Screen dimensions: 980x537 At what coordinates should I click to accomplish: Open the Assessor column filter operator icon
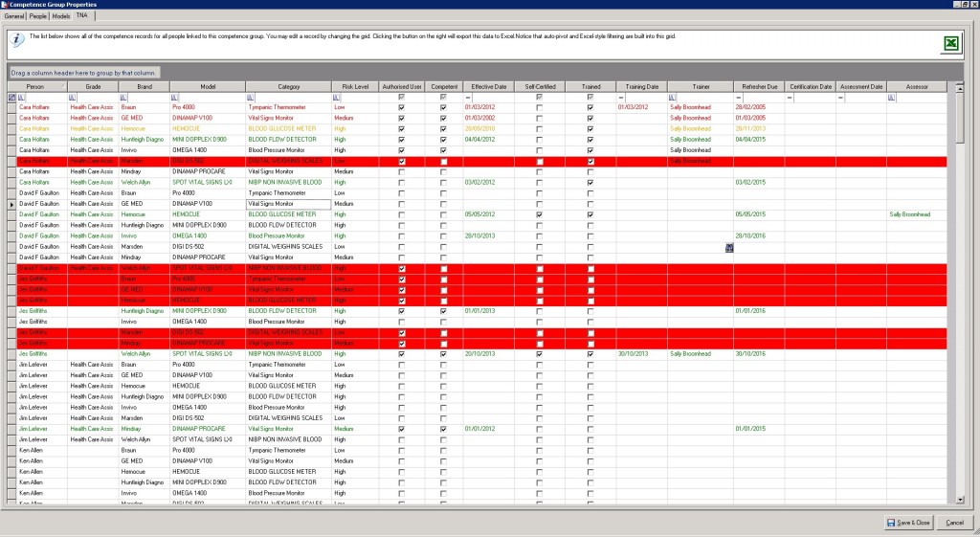tap(892, 98)
